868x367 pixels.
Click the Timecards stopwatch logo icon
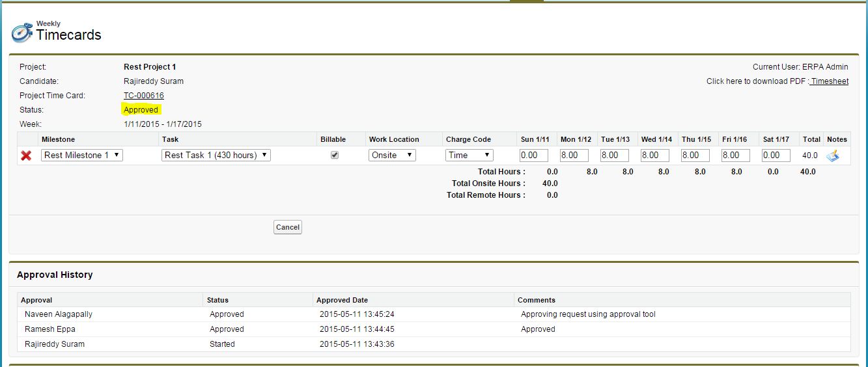tap(21, 32)
